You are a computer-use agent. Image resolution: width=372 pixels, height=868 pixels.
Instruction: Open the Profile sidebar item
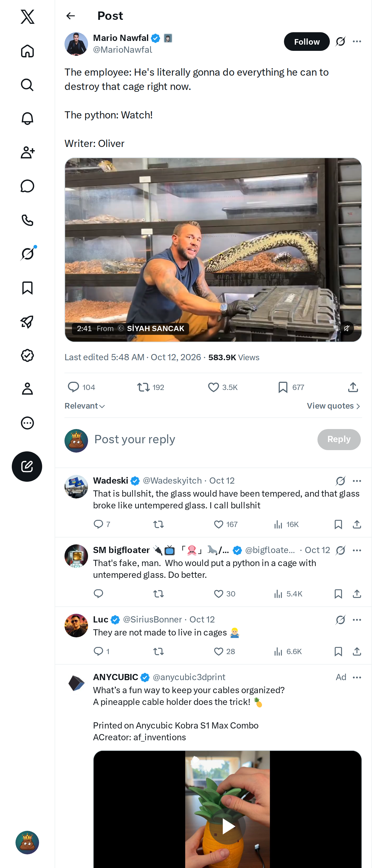[x=27, y=389]
